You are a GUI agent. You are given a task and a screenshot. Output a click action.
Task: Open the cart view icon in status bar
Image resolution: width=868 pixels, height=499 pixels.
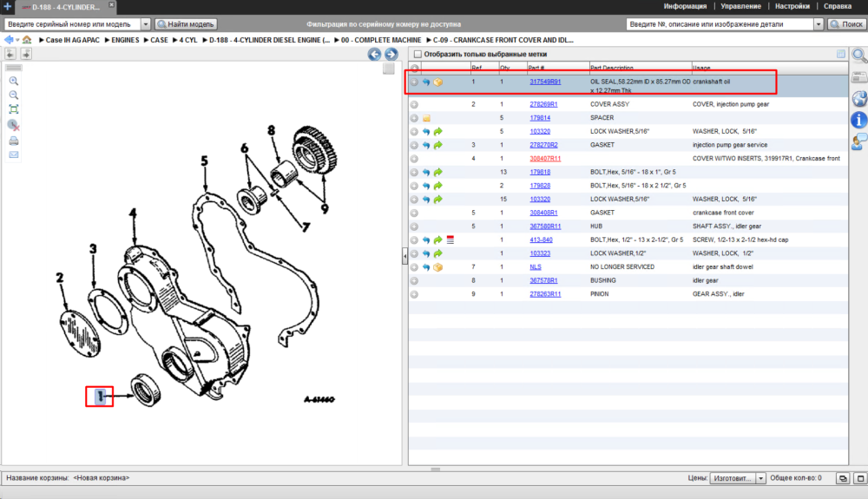843,478
